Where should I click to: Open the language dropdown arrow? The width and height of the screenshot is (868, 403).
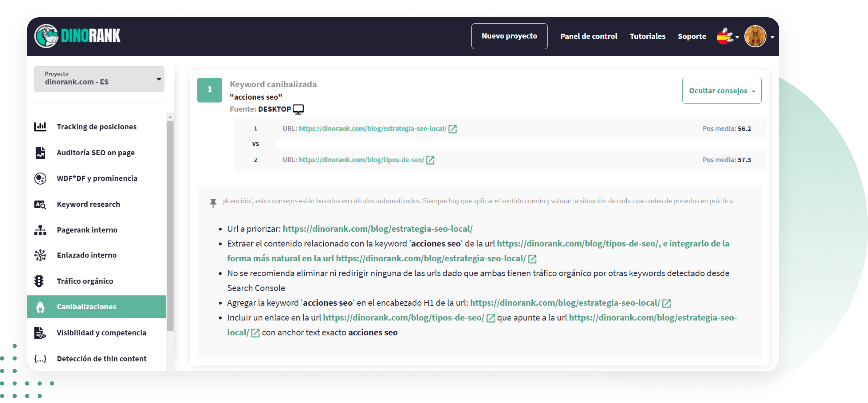[x=737, y=37]
